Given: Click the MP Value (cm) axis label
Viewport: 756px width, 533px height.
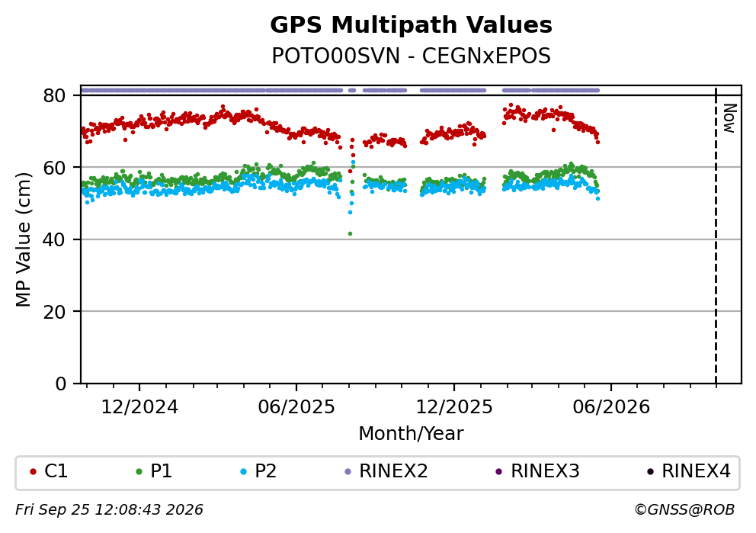Looking at the screenshot, I should 23,239.
